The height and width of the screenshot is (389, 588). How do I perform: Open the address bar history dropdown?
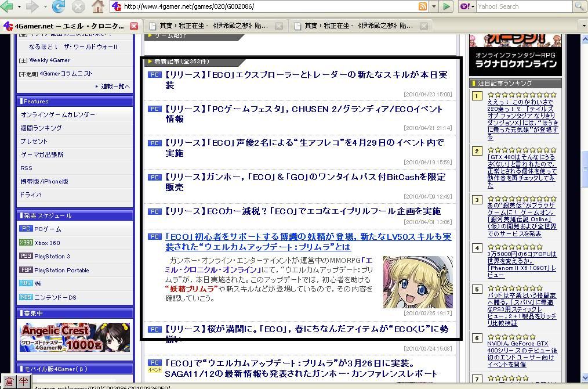coord(433,6)
